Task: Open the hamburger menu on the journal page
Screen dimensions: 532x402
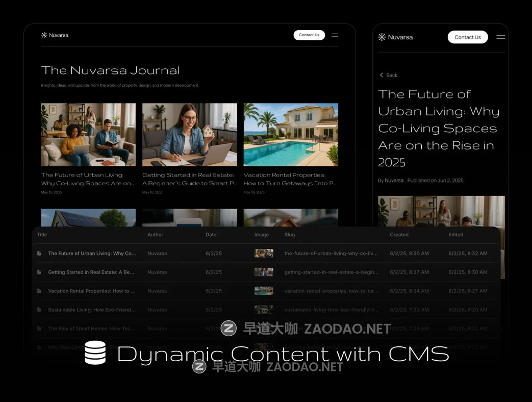Action: 335,35
